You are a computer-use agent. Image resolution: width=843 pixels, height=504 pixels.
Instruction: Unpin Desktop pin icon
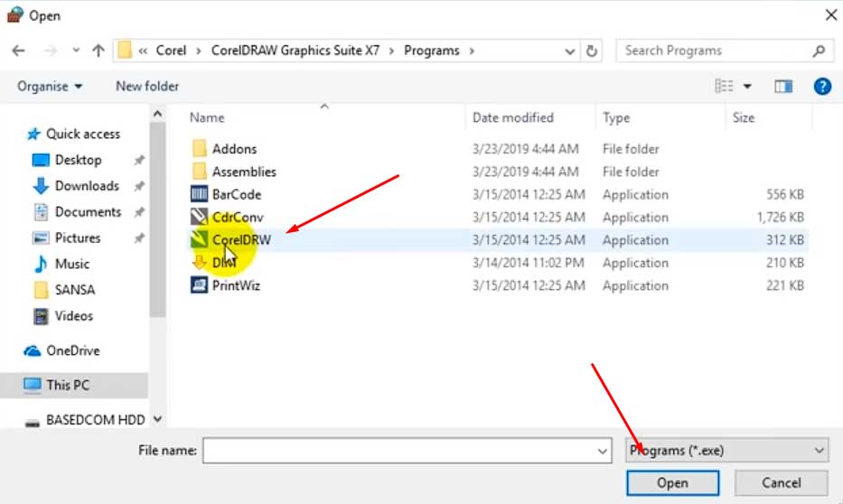(139, 160)
